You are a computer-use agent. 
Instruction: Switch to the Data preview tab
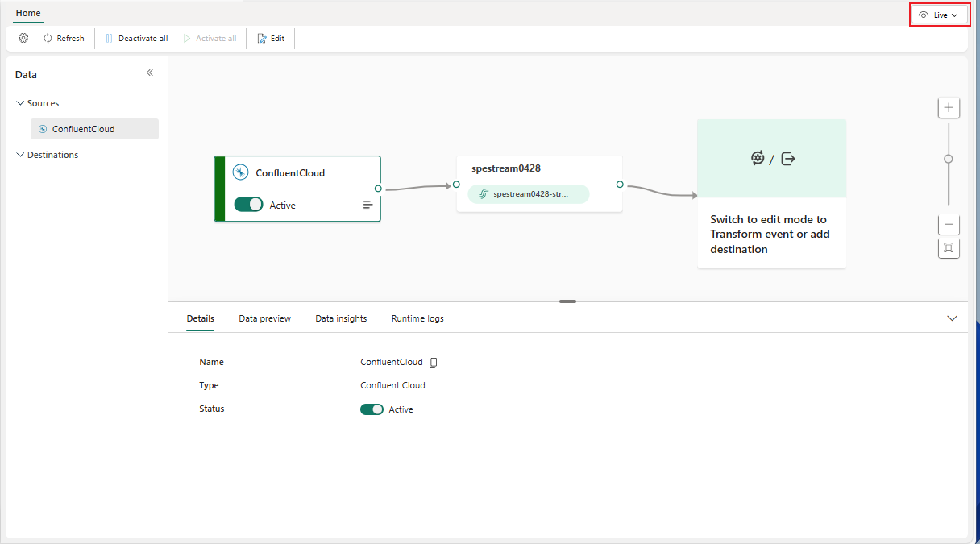point(264,318)
